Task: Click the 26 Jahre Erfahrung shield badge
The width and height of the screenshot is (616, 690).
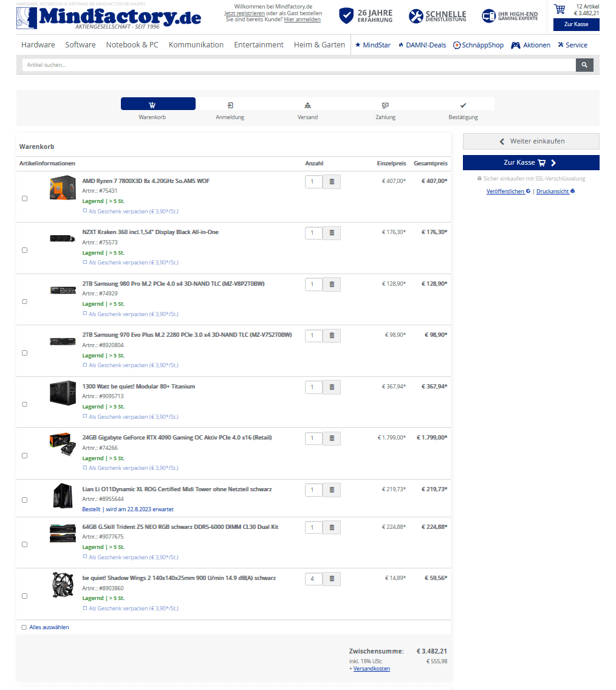Action: point(366,16)
